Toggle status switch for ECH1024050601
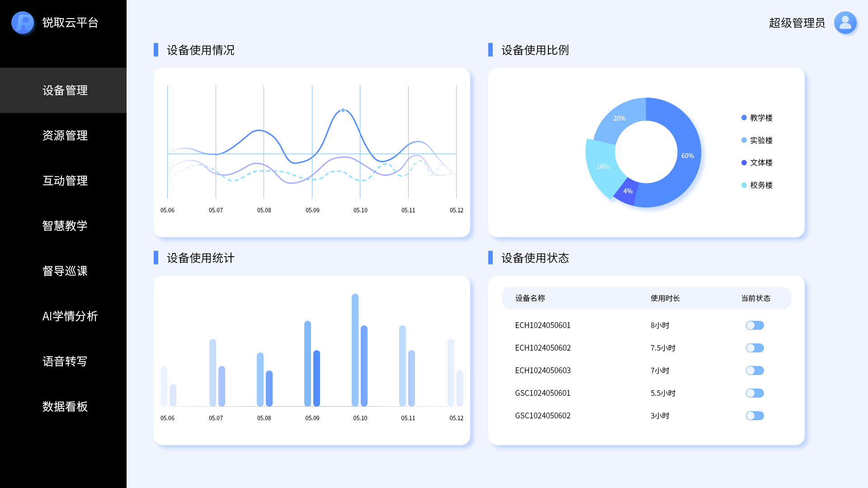This screenshot has width=868, height=488. [x=755, y=325]
